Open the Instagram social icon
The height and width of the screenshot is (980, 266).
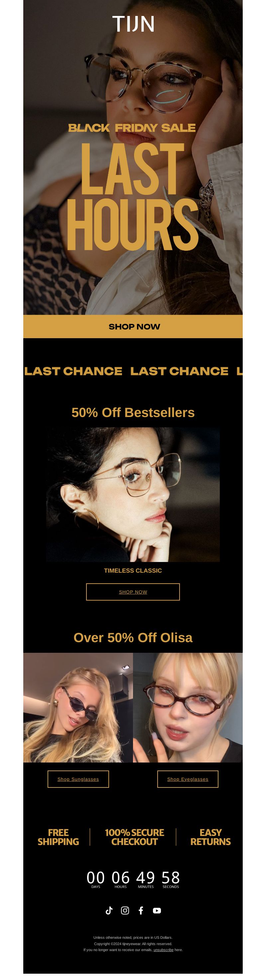point(125,910)
